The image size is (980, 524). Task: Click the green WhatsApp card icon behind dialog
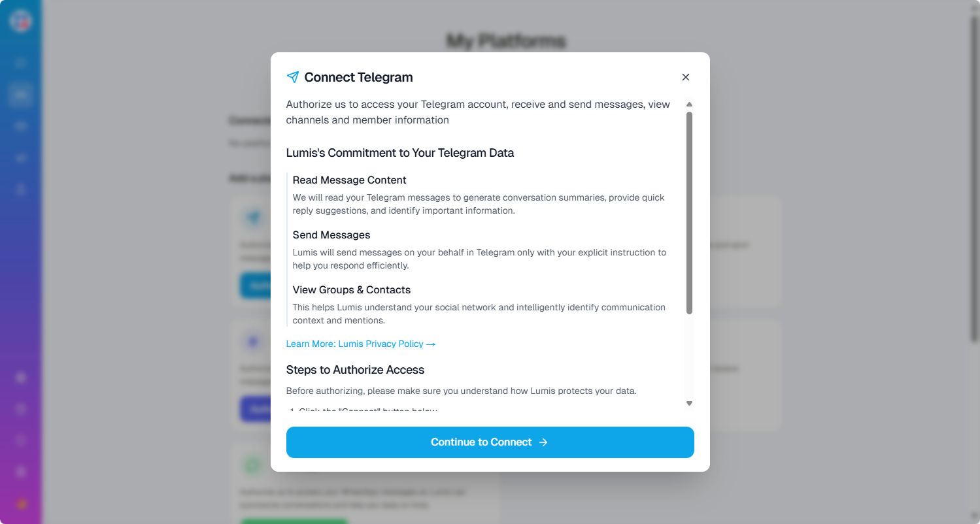[252, 465]
